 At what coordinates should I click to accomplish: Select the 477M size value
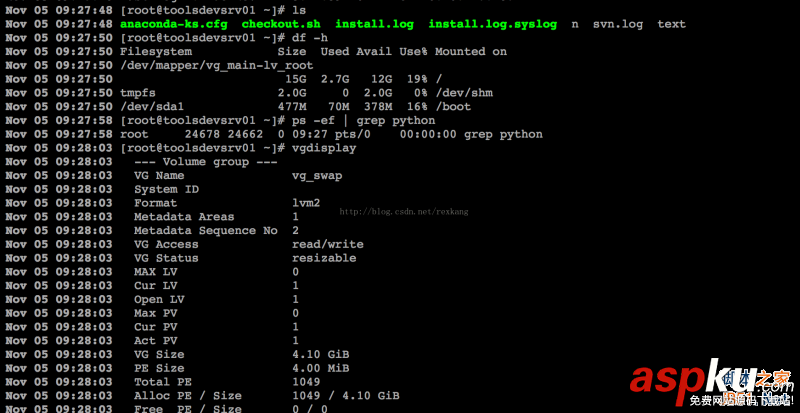[x=292, y=107]
